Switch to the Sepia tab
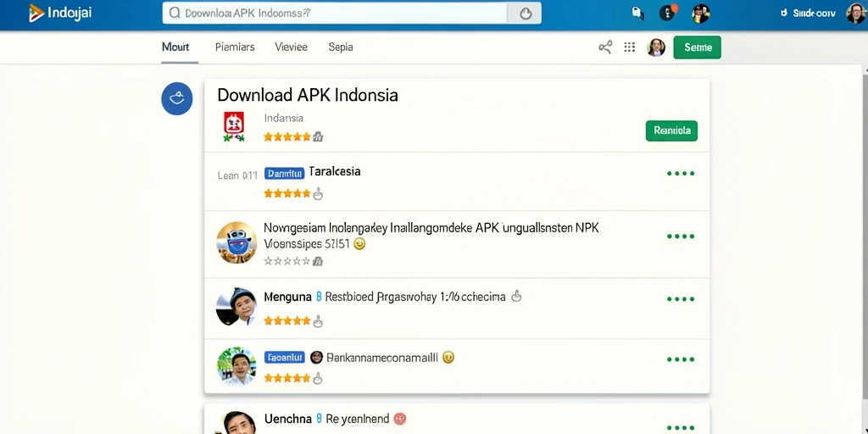Image resolution: width=868 pixels, height=434 pixels. 341,47
